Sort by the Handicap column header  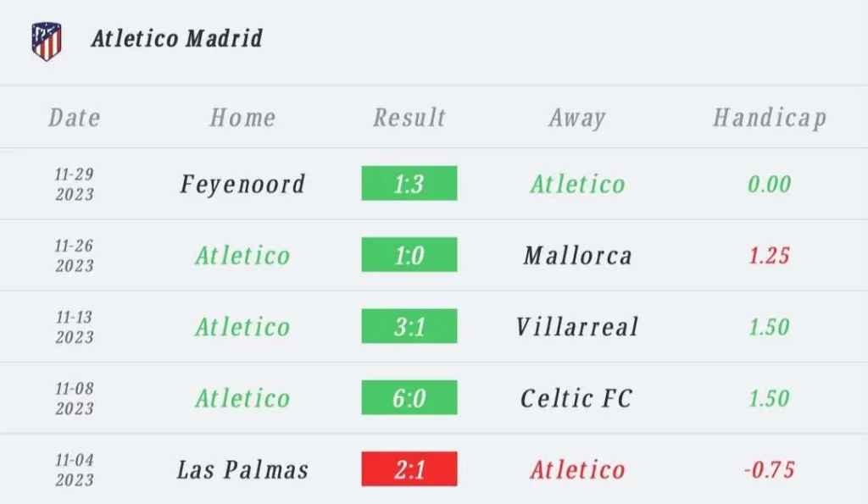(770, 118)
